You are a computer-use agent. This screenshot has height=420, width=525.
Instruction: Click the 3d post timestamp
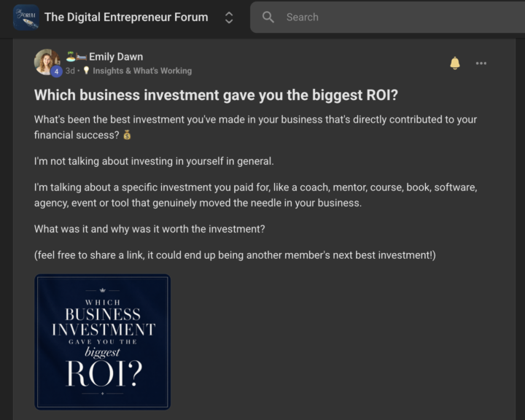70,71
